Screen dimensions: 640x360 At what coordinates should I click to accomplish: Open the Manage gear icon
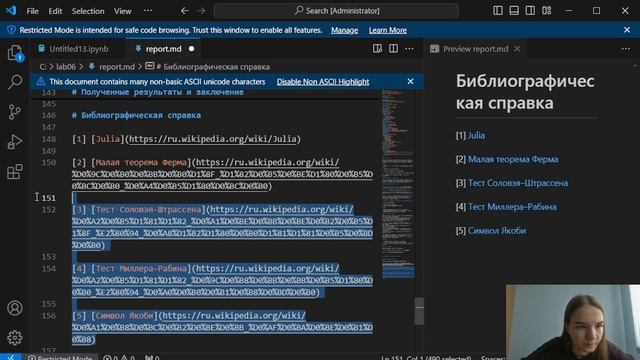[x=15, y=338]
